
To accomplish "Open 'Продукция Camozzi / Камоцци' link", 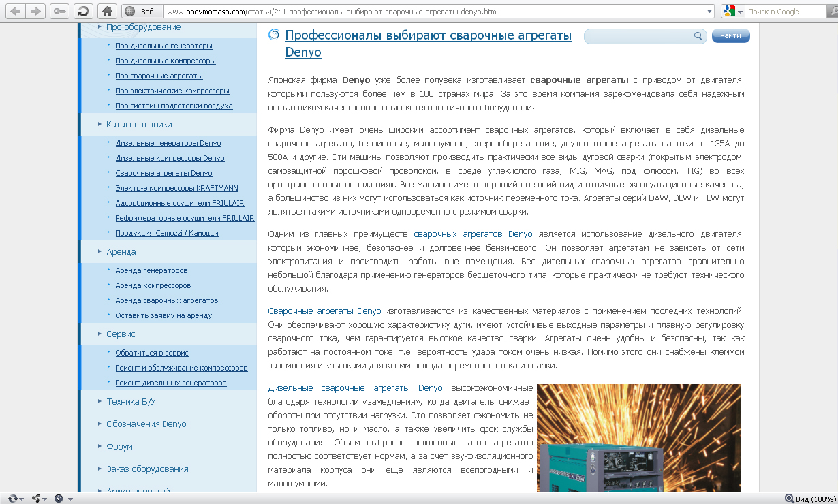I will click(x=167, y=233).
